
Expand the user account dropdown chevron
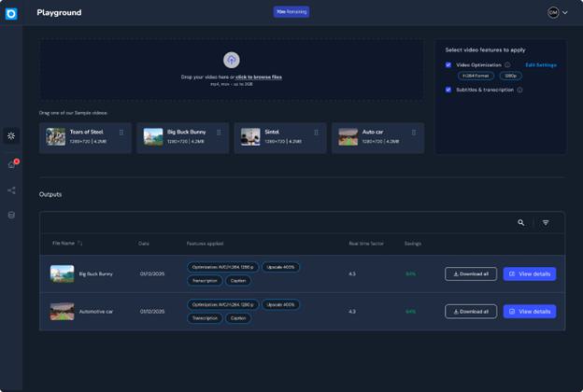coord(565,13)
